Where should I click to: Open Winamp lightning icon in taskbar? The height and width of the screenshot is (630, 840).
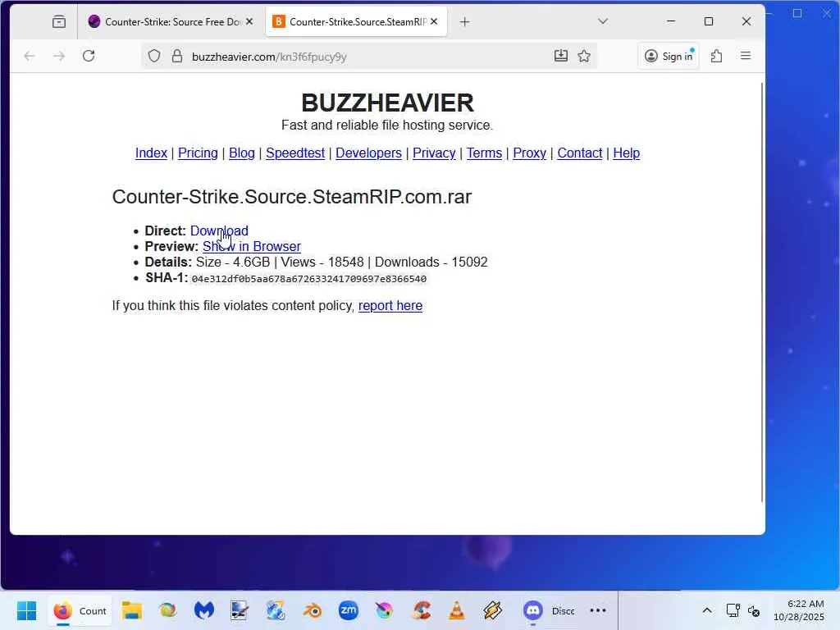(493, 610)
